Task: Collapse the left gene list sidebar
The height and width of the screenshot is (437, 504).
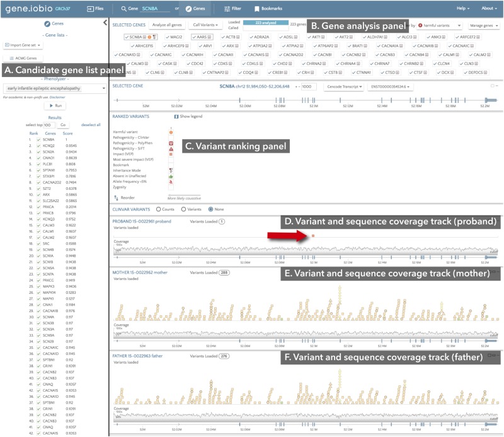Action: (x=105, y=23)
